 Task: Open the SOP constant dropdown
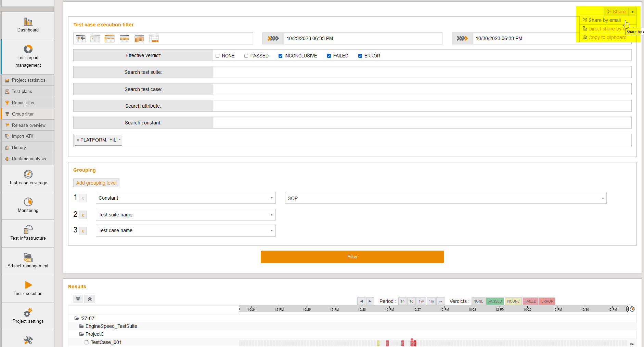[x=445, y=198]
